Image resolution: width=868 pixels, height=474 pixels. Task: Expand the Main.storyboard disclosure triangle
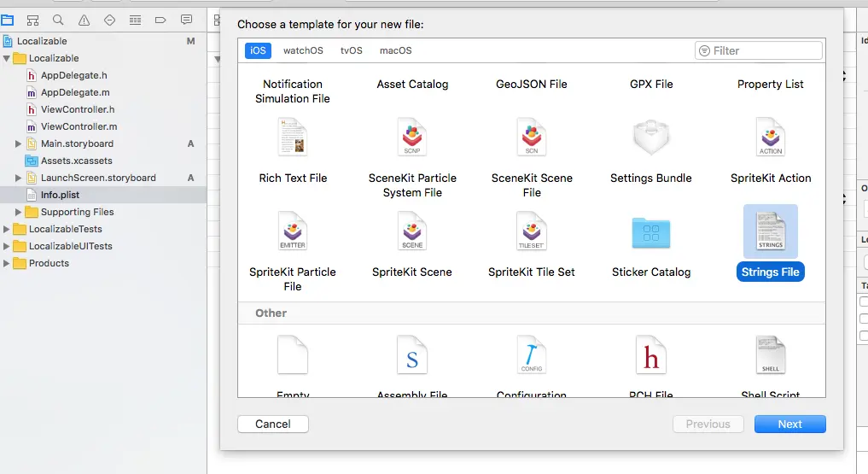tap(18, 143)
